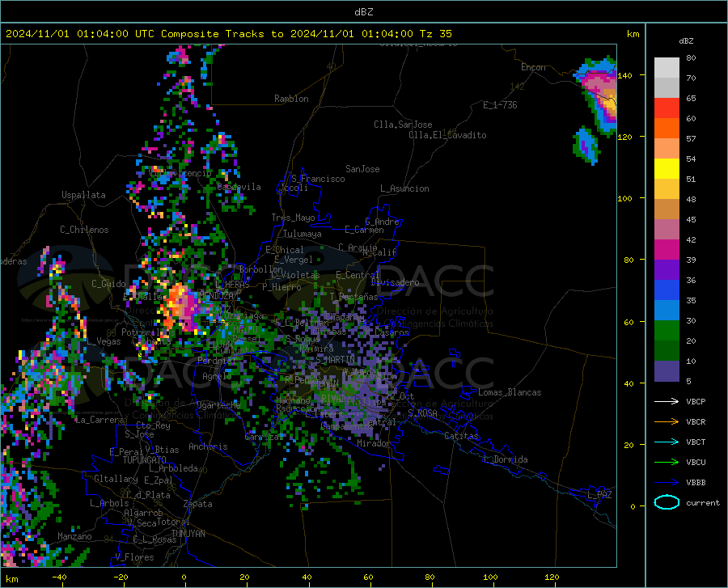Click the Divisadero place label

pyautogui.click(x=395, y=282)
